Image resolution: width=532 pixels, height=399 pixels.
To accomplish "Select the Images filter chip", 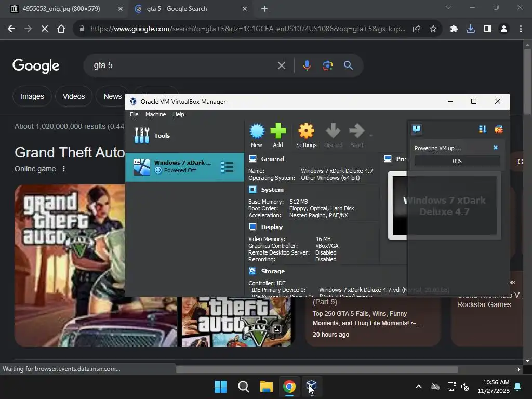I will (32, 96).
